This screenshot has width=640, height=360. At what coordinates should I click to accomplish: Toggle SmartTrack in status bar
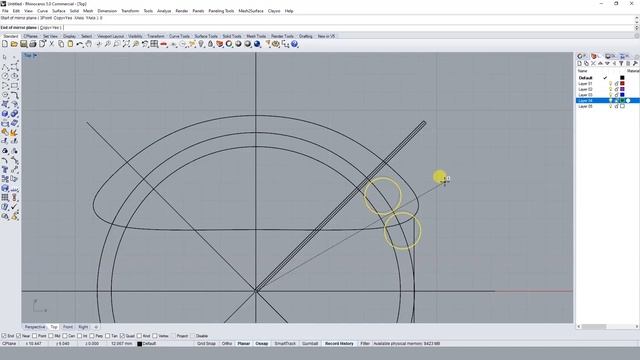(x=285, y=344)
